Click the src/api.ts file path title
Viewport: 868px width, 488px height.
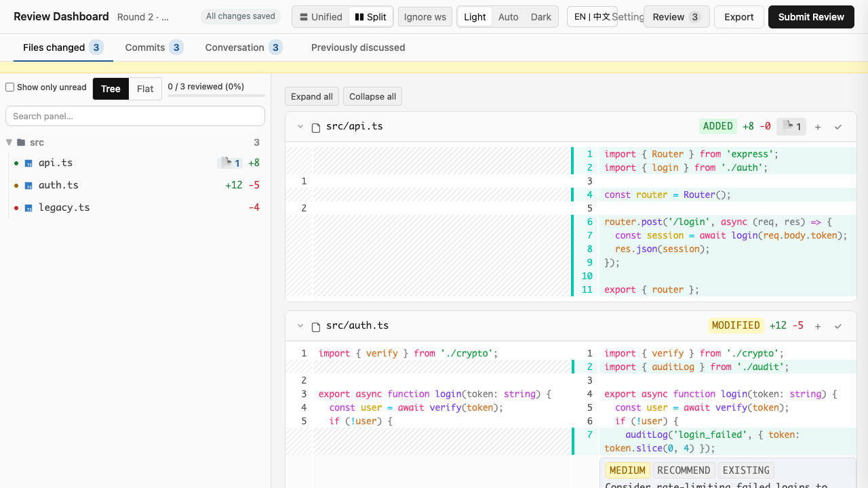coord(355,126)
